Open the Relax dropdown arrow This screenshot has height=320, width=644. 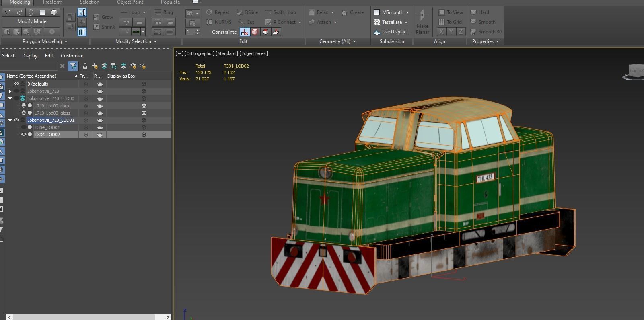(332, 12)
